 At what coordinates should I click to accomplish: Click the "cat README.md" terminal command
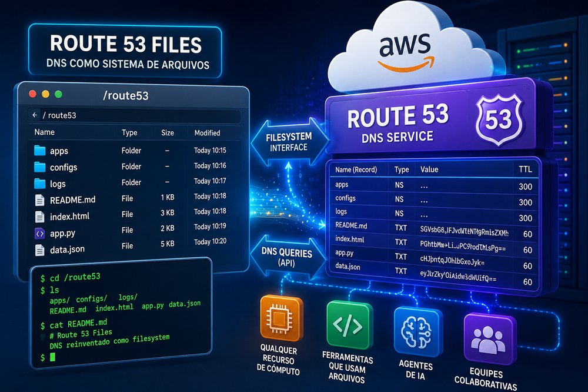(78, 324)
